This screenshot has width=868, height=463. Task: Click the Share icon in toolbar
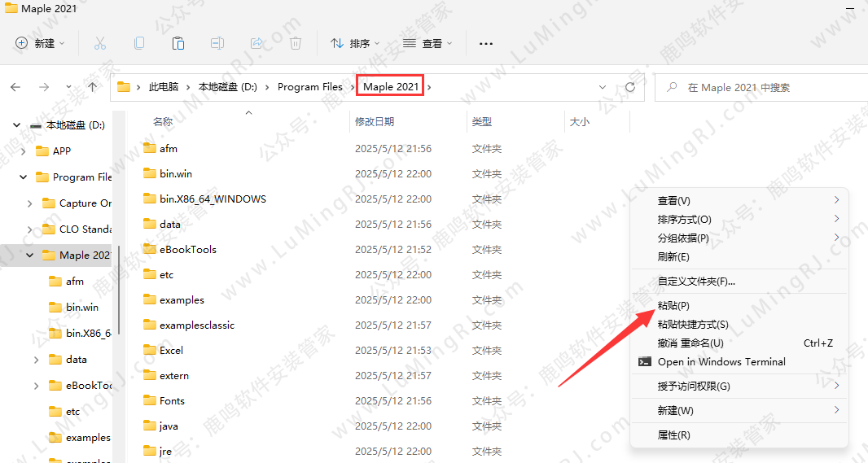click(256, 43)
